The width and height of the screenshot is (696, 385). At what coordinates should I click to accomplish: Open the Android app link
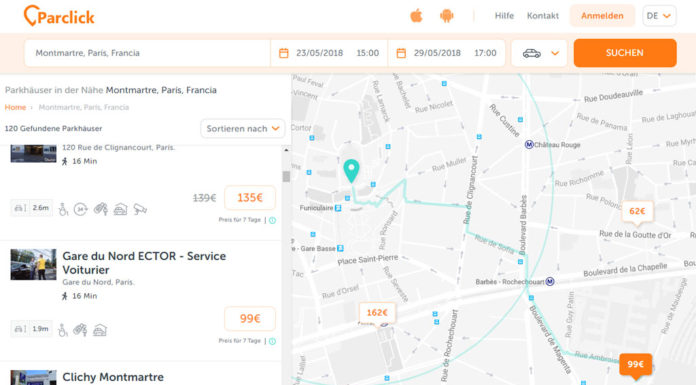coord(447,16)
